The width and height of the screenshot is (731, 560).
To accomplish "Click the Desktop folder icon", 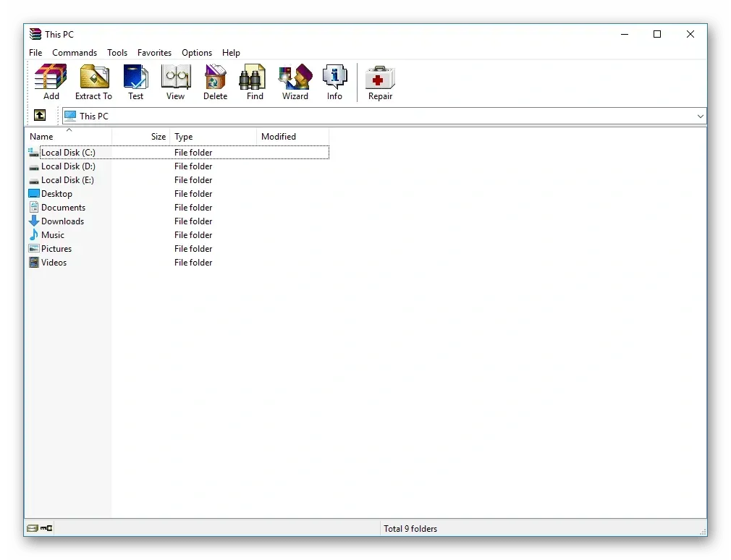I will [x=34, y=193].
